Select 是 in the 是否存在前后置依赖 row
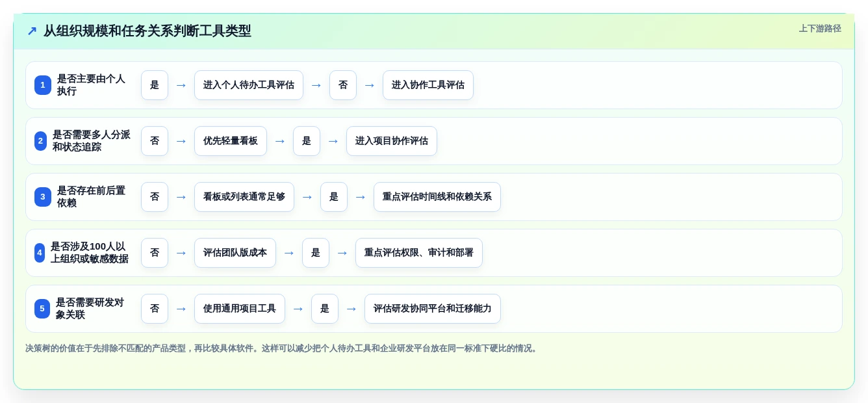The width and height of the screenshot is (868, 403). pos(334,197)
